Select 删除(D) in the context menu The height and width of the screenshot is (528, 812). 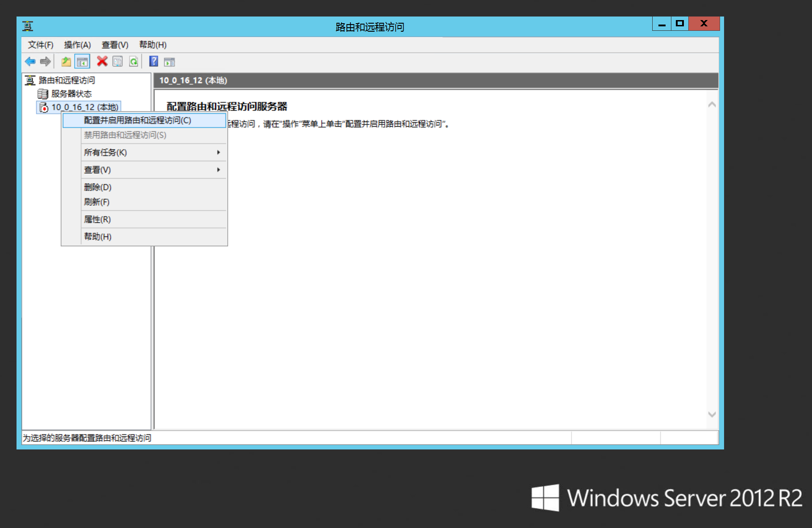click(x=98, y=187)
